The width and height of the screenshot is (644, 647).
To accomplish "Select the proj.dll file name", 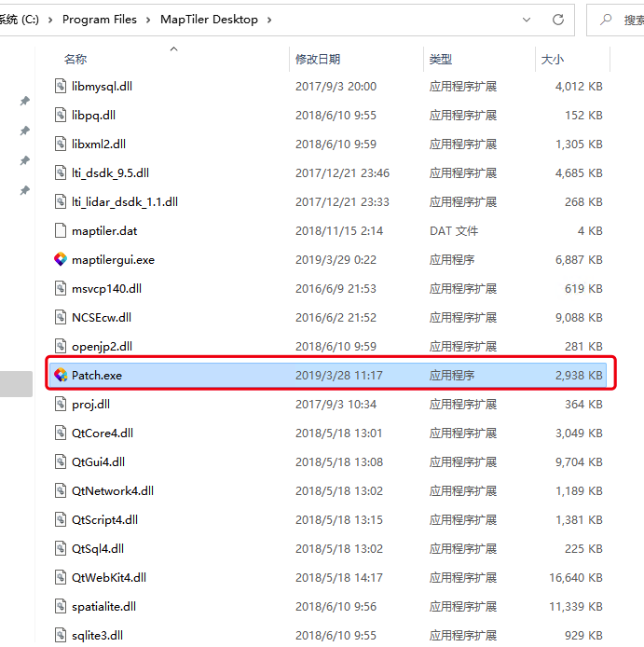I will (90, 405).
